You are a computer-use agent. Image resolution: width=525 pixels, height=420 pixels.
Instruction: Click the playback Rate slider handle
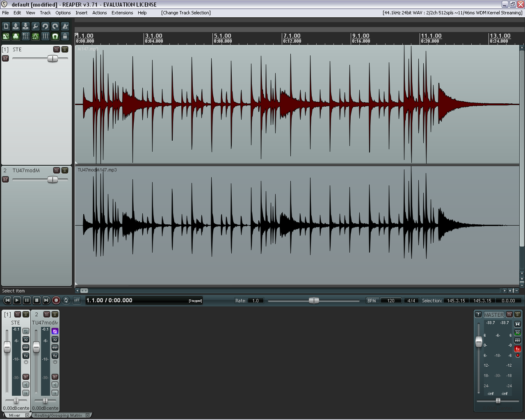314,301
